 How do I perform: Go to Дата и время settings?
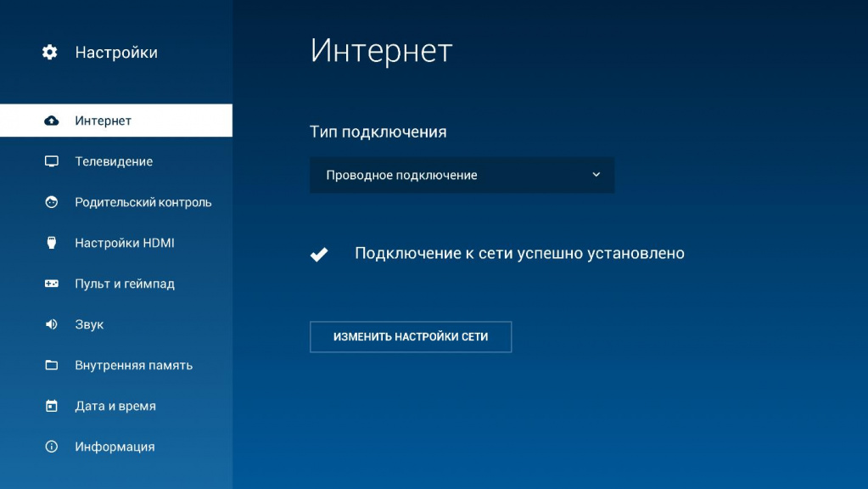click(116, 406)
